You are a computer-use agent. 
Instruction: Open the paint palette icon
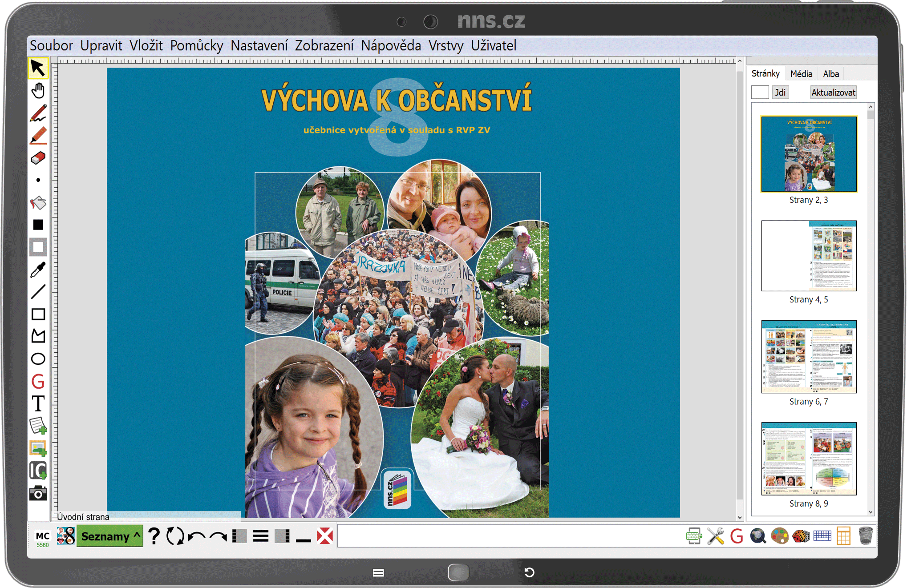[779, 536]
